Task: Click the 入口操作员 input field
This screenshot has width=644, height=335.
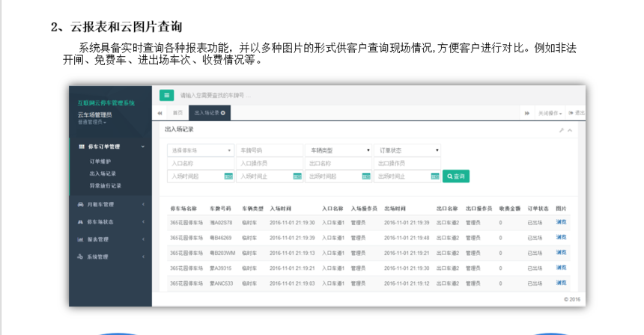Action: click(x=270, y=163)
